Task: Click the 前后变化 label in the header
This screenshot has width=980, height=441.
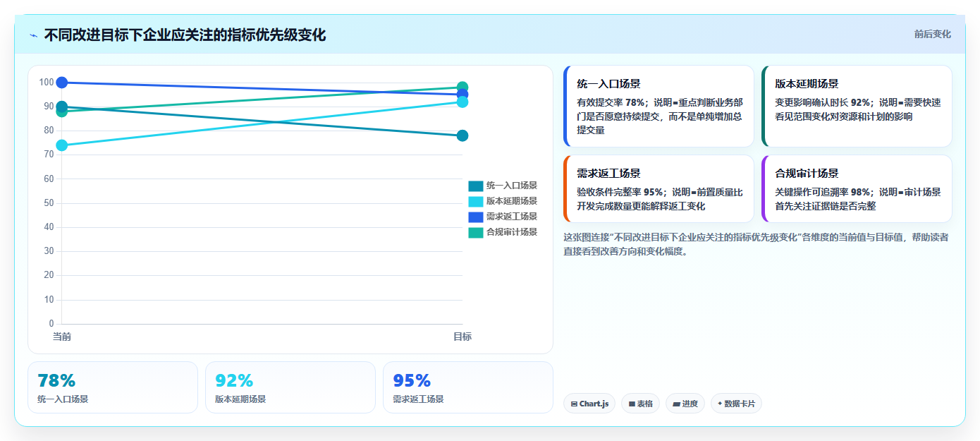Action: click(x=932, y=34)
